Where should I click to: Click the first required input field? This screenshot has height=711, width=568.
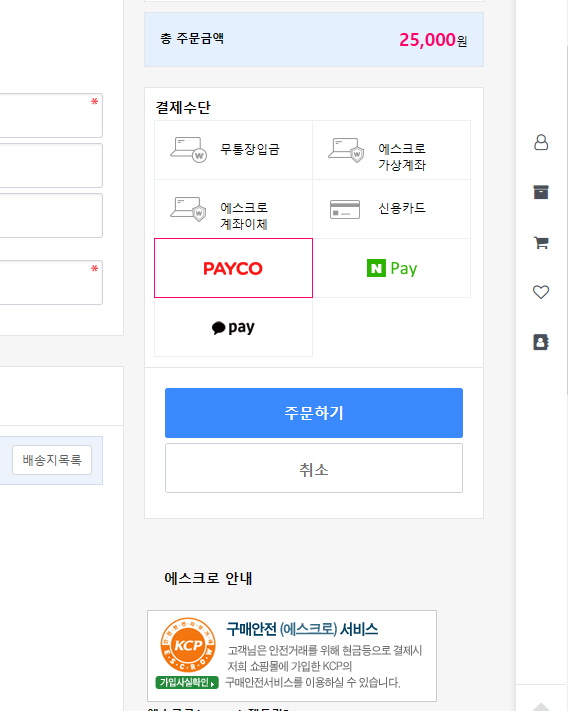click(50, 116)
